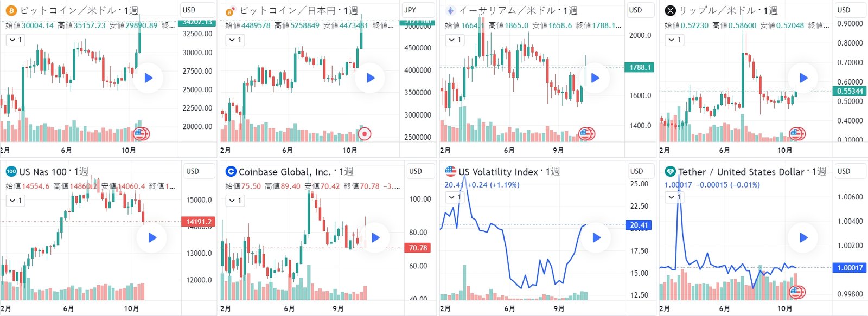Click the 1788.1 price label on the Ethereum chart

[640, 67]
